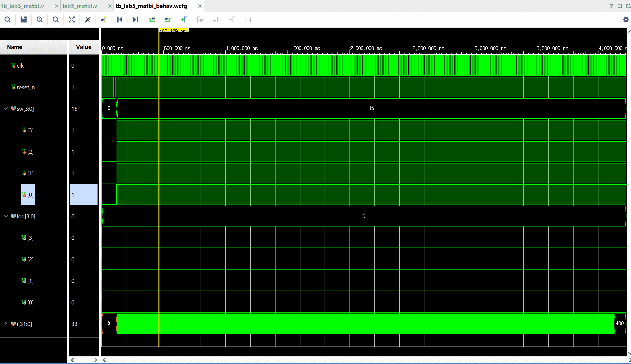Screen dimensions: 631x364
Task: Save the waveform configuration
Action: coord(23,20)
